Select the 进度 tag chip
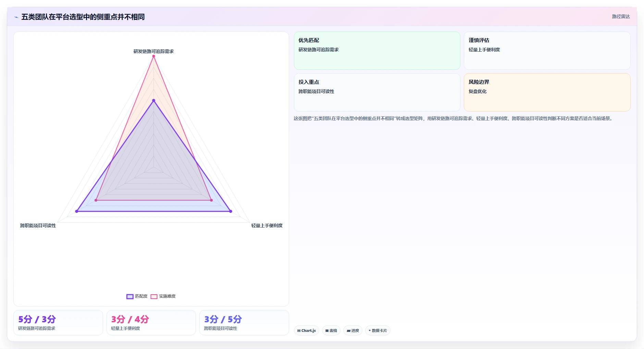Viewport: 644px width, 349px height. [x=353, y=331]
